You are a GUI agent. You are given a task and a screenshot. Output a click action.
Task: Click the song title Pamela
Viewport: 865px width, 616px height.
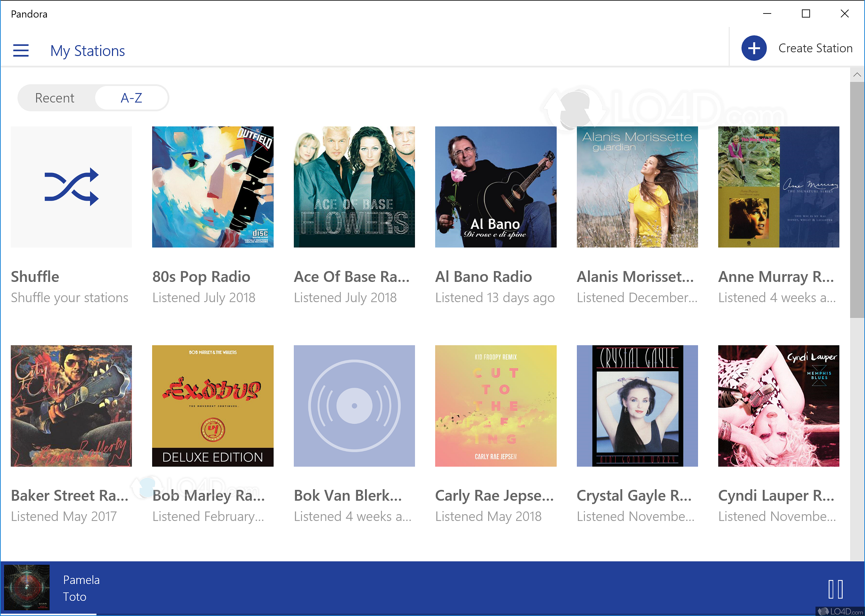click(81, 580)
